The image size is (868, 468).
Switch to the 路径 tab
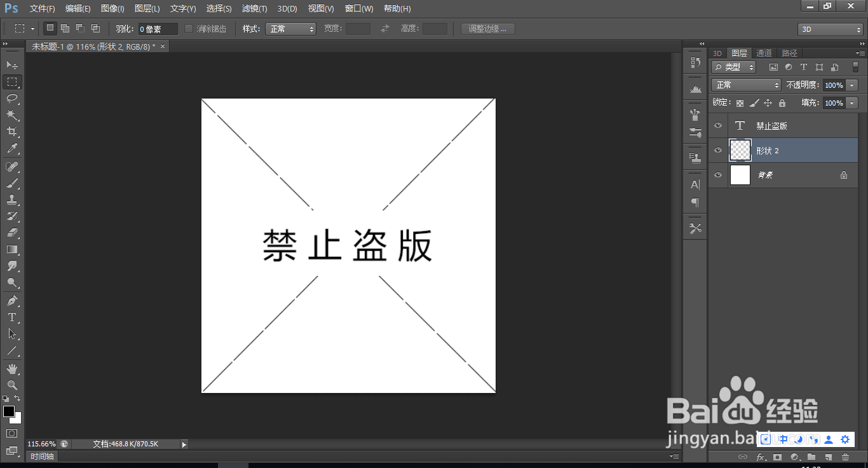point(789,53)
